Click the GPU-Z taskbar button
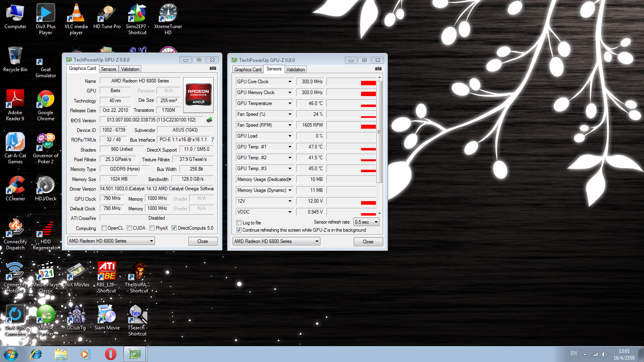The height and width of the screenshot is (362, 644). coord(135,354)
